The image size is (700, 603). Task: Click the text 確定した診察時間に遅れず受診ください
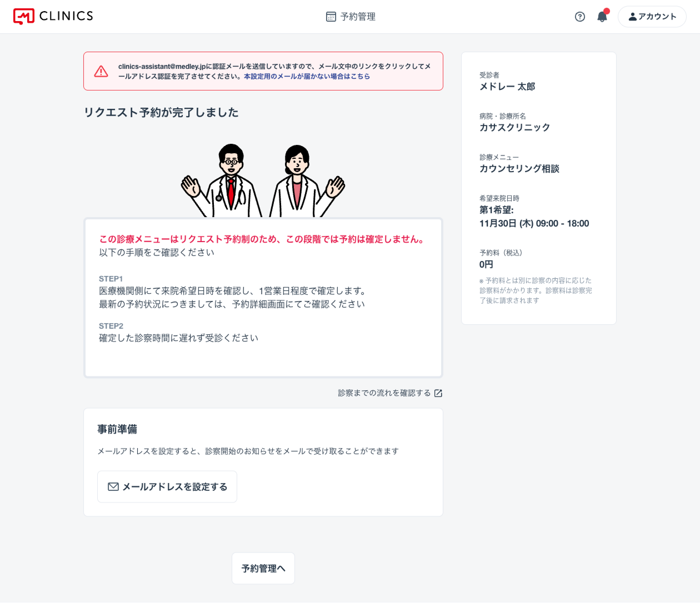(x=178, y=338)
